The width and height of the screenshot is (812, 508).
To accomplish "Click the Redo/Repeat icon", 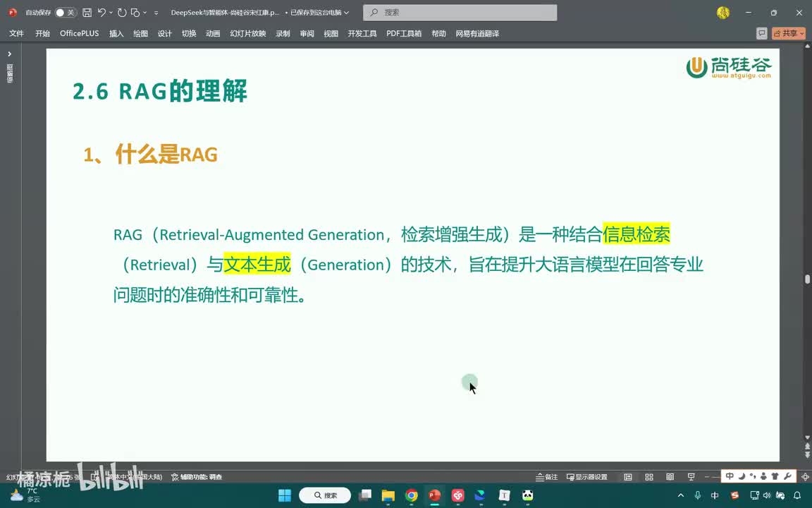I will click(122, 13).
